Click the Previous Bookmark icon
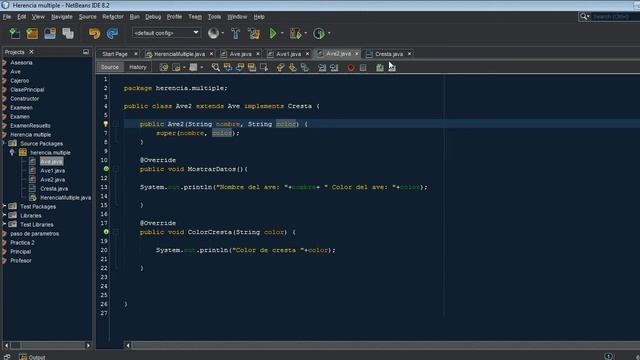 click(x=280, y=67)
